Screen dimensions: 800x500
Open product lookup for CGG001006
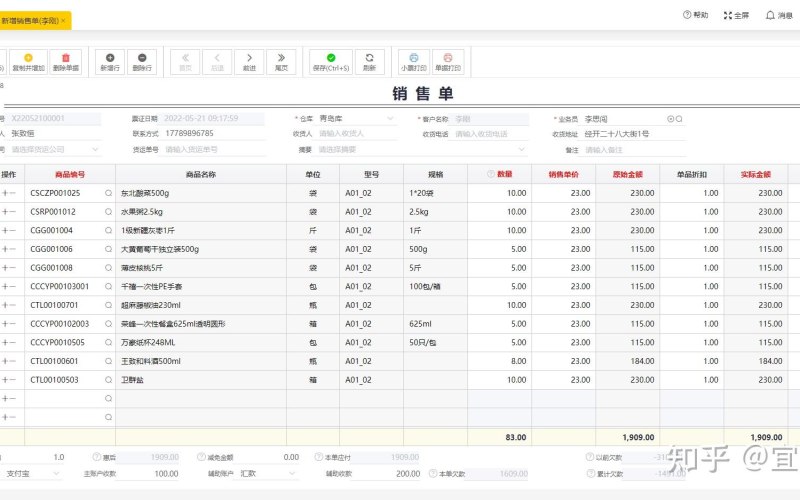tap(108, 249)
